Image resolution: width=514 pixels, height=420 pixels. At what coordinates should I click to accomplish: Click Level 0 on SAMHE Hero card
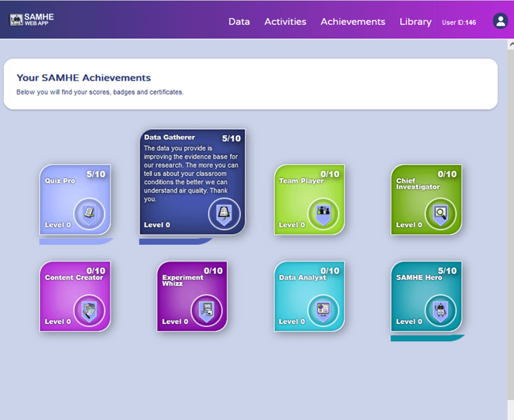(x=409, y=322)
